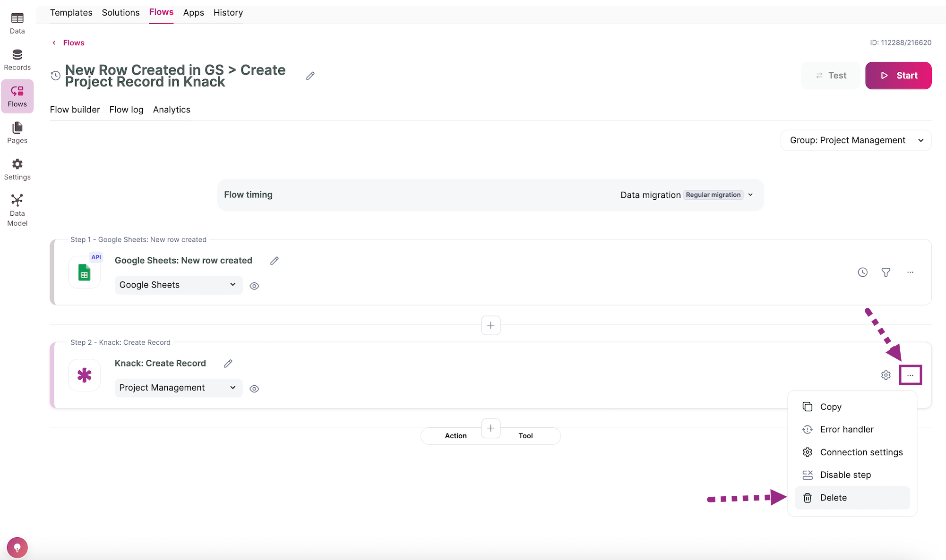Toggle the eye icon next to Google Sheets

(254, 286)
